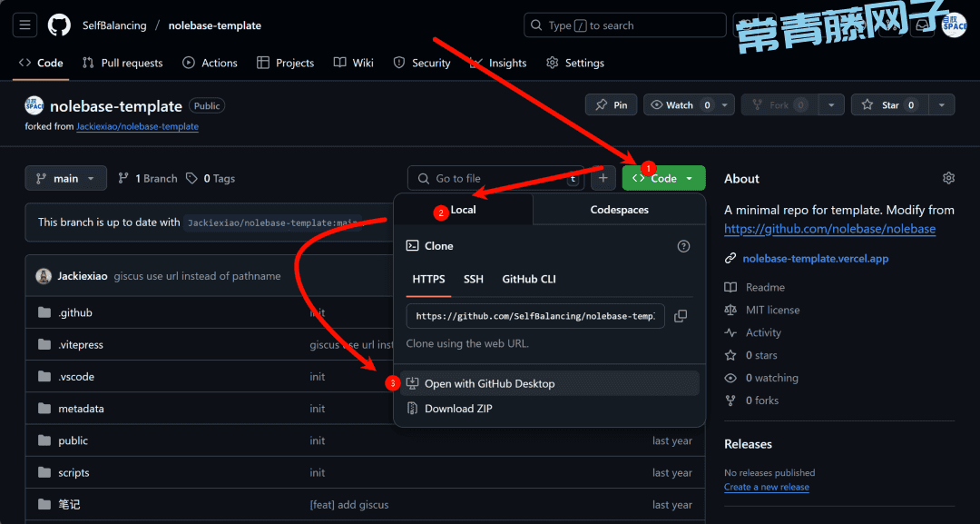Select the SSH clone option
This screenshot has height=524, width=980.
473,279
